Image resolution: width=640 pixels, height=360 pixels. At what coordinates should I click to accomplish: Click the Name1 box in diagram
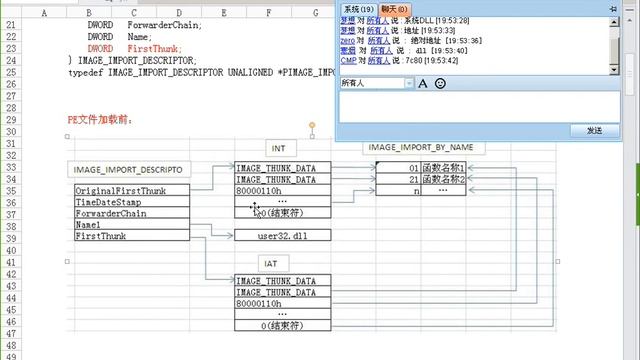pos(132,224)
